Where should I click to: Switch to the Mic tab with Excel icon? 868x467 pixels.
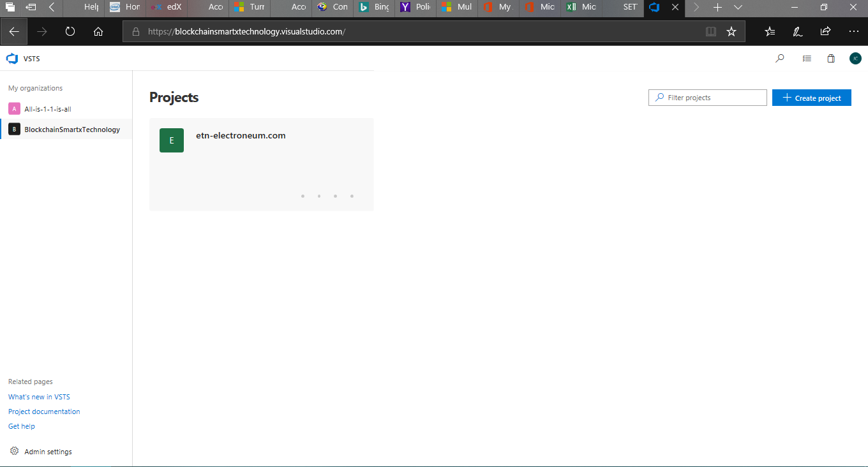[582, 8]
